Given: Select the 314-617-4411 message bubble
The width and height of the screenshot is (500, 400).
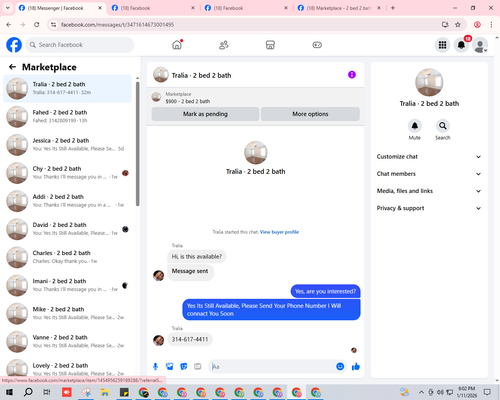Looking at the screenshot, I should 190,339.
